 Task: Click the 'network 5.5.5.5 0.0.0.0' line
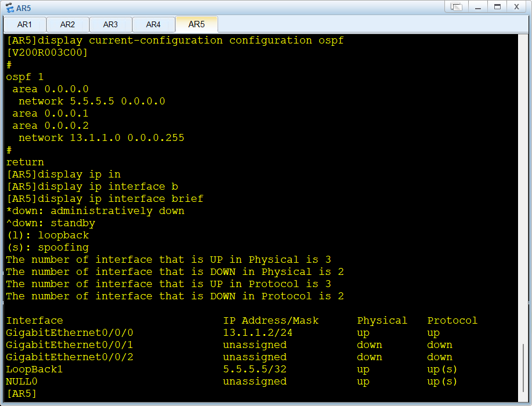[x=92, y=101]
